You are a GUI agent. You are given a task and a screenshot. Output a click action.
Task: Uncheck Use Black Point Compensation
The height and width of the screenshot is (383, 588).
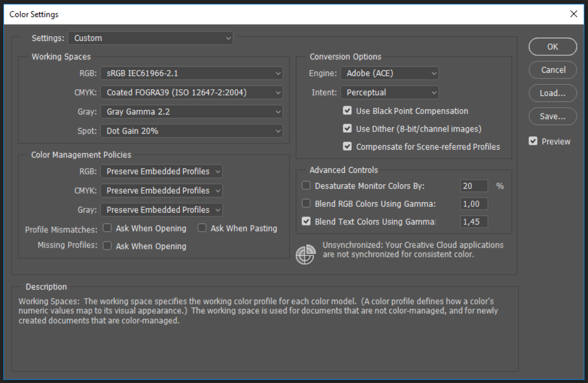(347, 110)
